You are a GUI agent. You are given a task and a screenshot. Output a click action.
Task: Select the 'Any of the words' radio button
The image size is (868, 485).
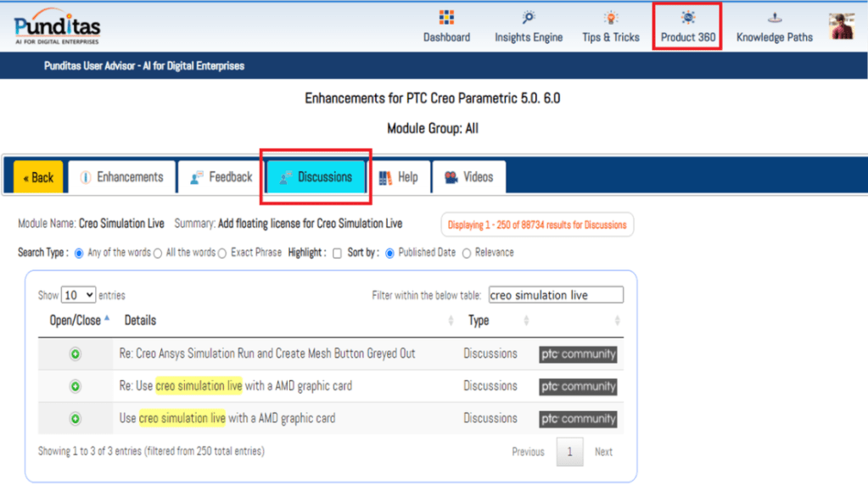(x=80, y=253)
